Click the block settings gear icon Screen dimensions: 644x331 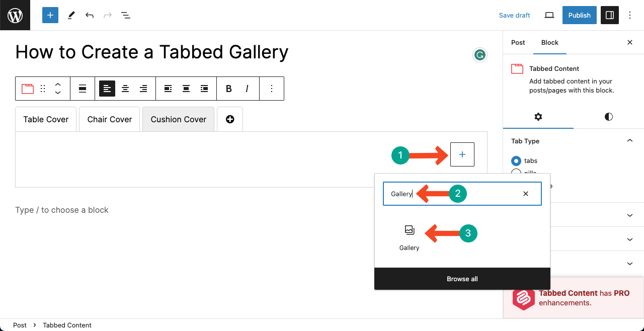[x=538, y=117]
